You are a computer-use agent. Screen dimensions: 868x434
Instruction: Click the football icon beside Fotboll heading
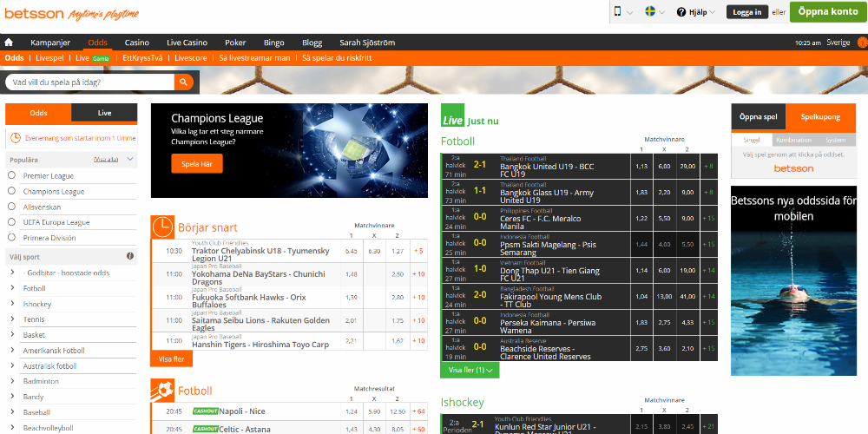[162, 391]
